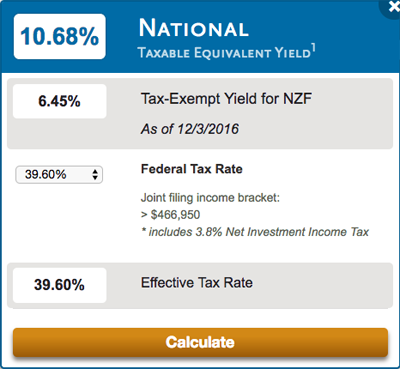Screen dimensions: 400x369
Task: Open the 39.60% federal tax rate dropdown
Action: coord(59,175)
